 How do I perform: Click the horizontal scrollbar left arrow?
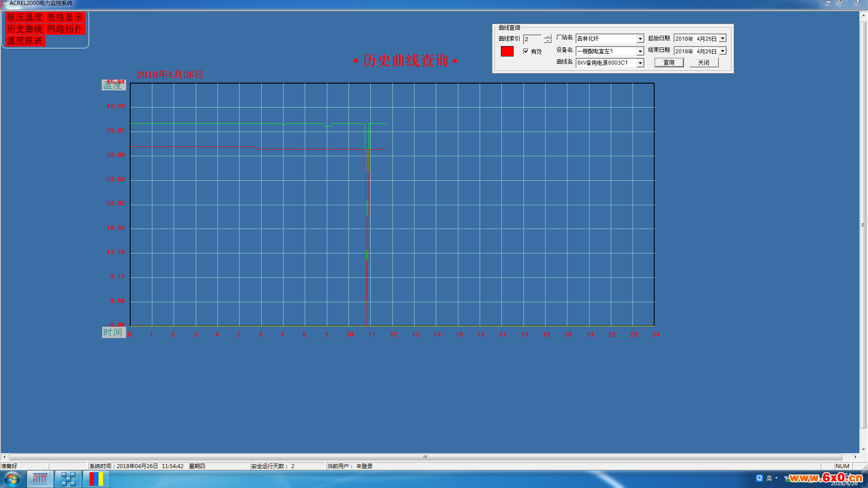coord(5,457)
